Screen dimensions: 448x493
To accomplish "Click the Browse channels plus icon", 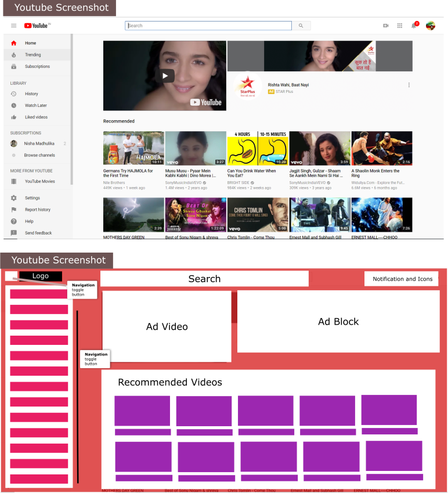I will coord(13,155).
